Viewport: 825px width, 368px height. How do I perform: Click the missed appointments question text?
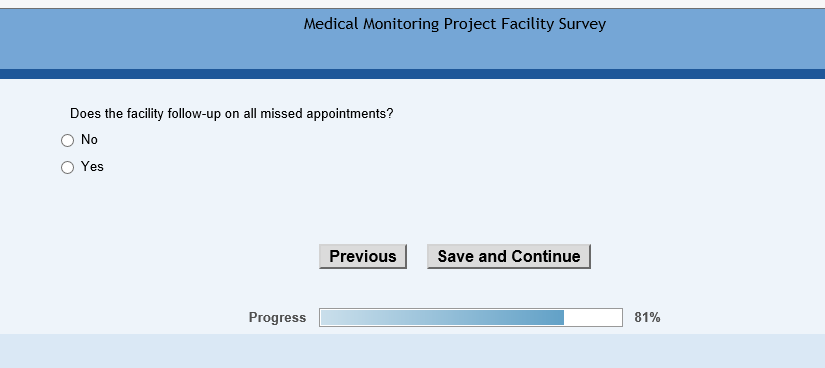[232, 114]
